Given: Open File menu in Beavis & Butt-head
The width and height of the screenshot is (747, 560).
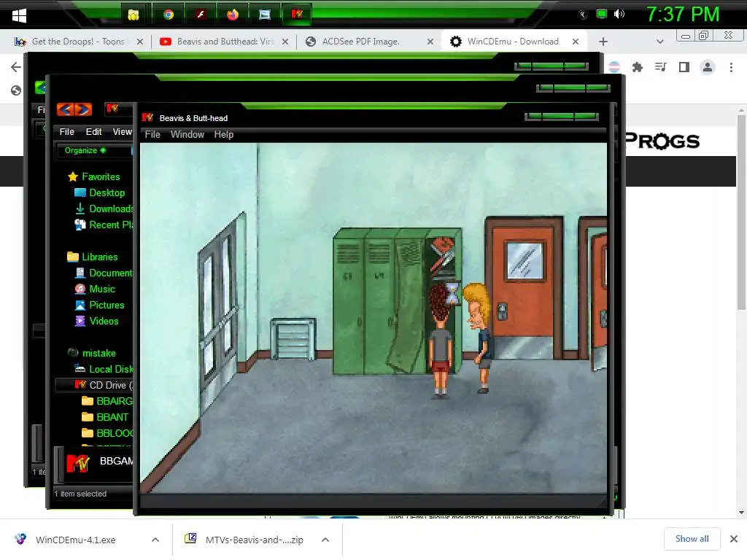Looking at the screenshot, I should tap(152, 134).
